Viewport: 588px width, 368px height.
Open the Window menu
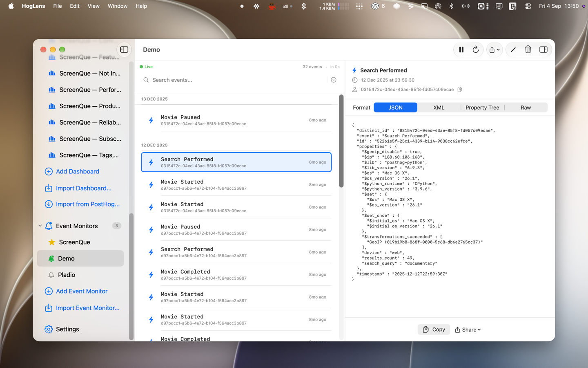pos(118,6)
